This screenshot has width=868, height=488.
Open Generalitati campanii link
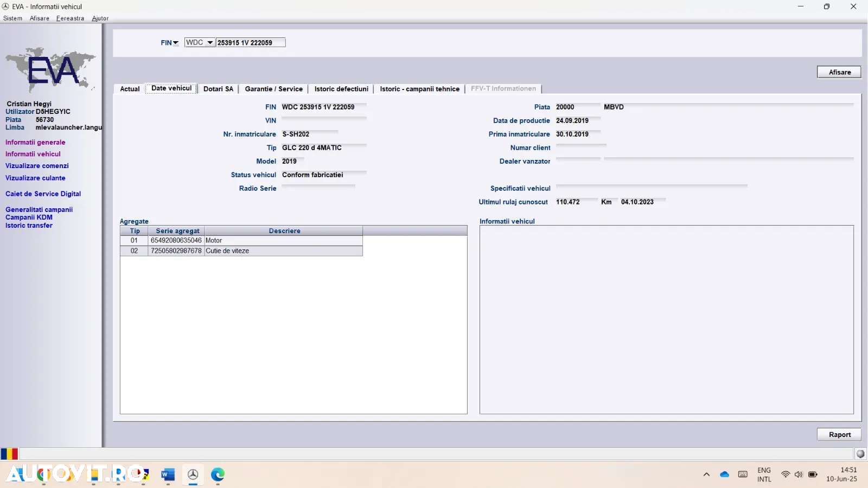pyautogui.click(x=39, y=209)
